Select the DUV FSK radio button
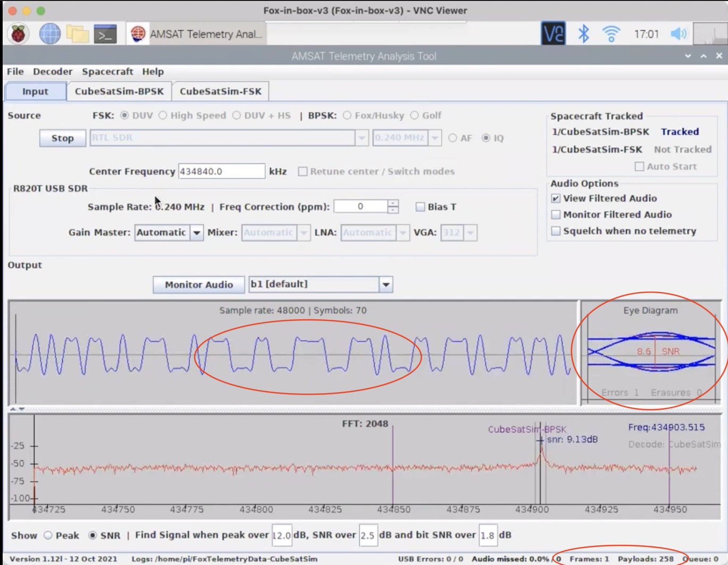The width and height of the screenshot is (728, 565). pyautogui.click(x=125, y=115)
